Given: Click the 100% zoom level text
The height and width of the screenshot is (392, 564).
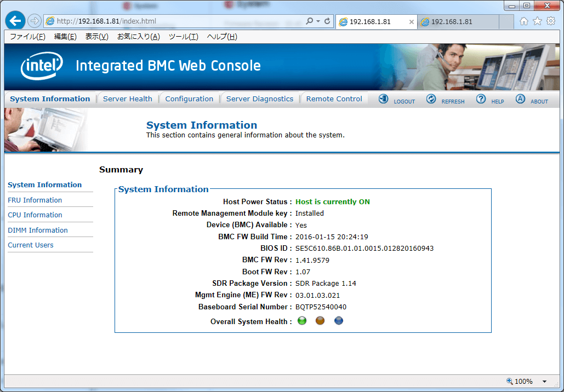Looking at the screenshot, I should point(523,382).
